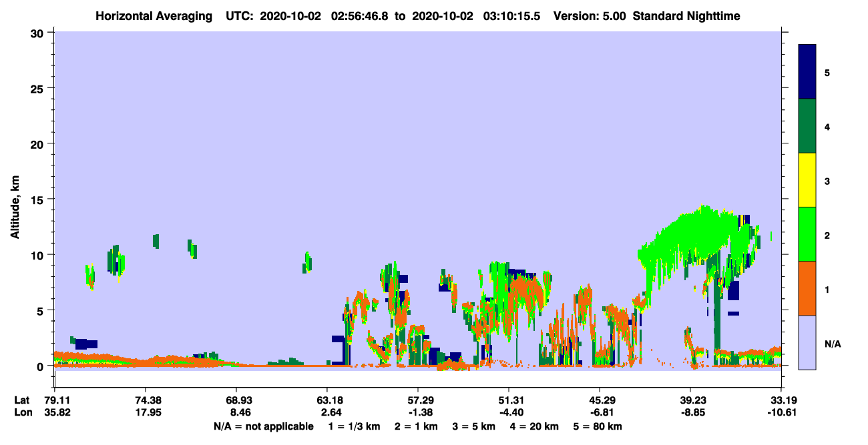
Task: Click the '1 = 1/3 km' legend entry
Action: click(x=354, y=426)
